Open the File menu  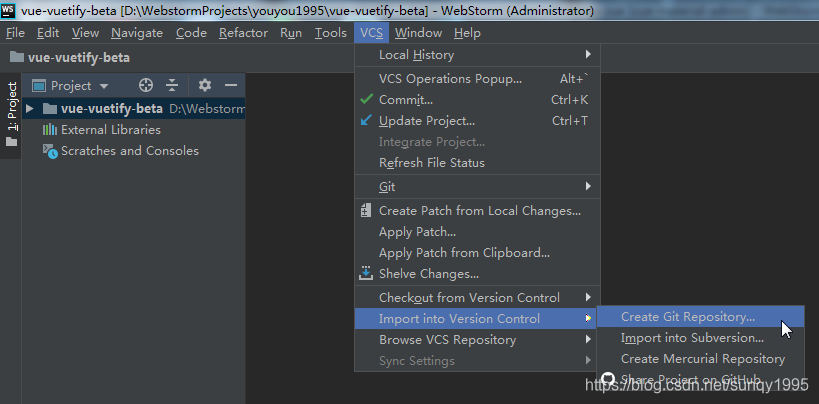tap(15, 33)
